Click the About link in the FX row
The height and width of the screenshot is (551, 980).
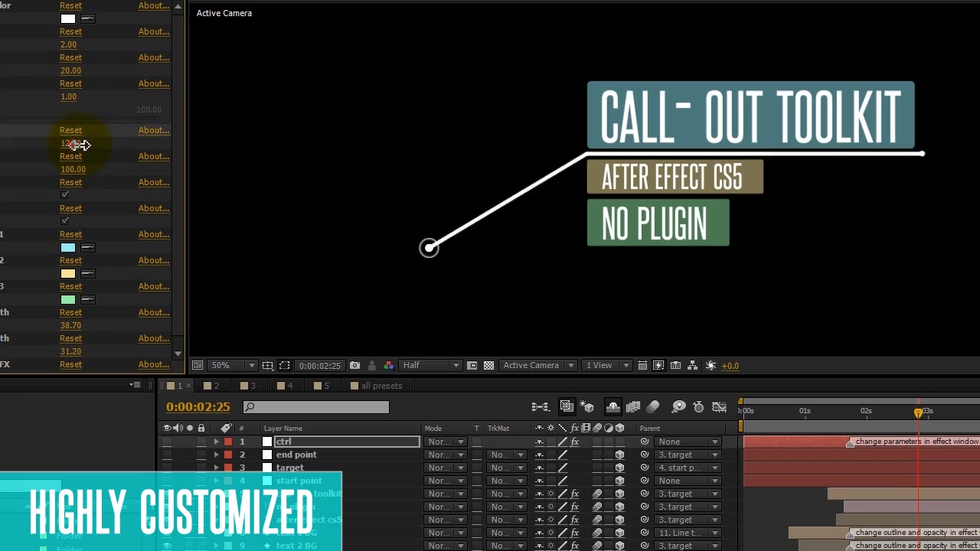(x=154, y=364)
